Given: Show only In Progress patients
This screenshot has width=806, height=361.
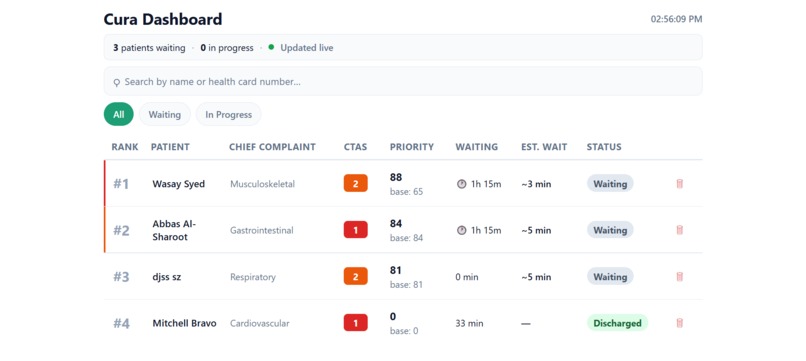Looking at the screenshot, I should (229, 114).
